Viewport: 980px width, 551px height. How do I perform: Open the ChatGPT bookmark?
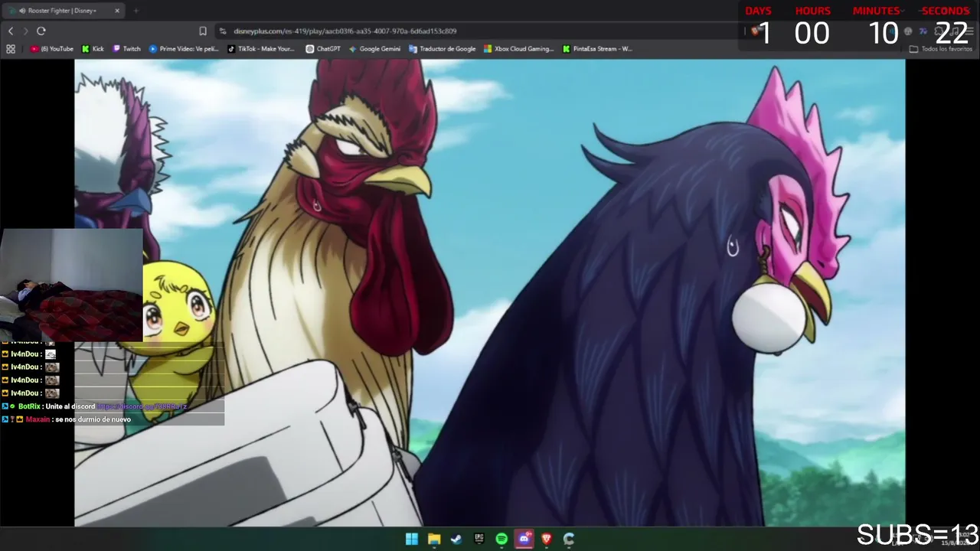(x=323, y=49)
